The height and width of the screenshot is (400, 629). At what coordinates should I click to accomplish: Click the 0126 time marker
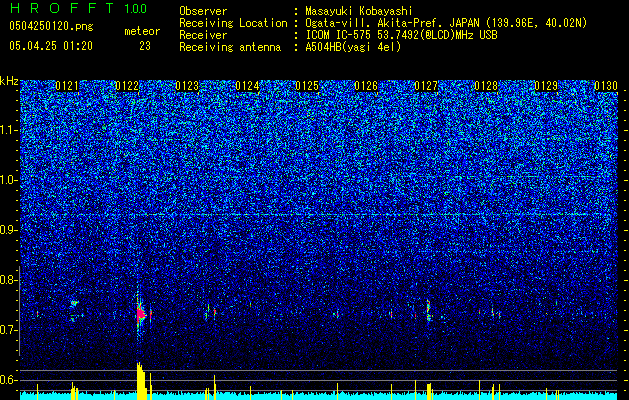[x=366, y=86]
